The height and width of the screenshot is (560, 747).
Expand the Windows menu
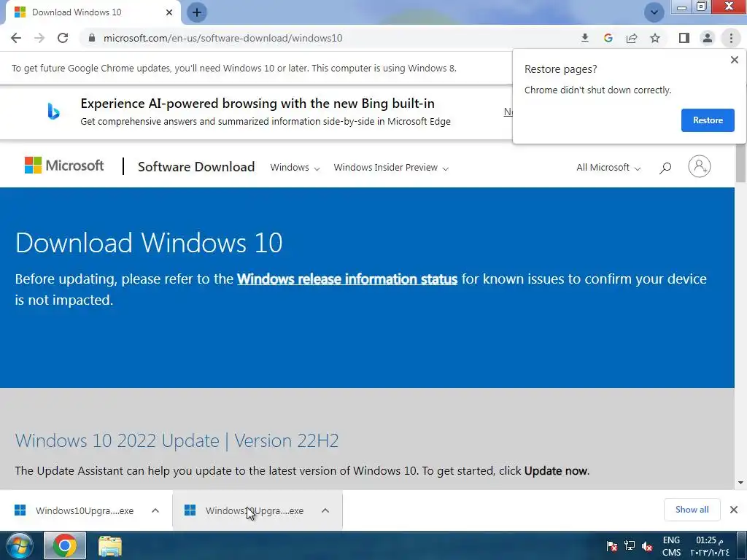click(x=295, y=168)
